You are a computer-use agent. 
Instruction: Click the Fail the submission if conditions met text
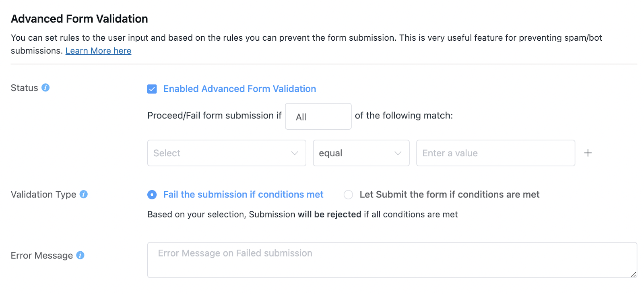[243, 195]
